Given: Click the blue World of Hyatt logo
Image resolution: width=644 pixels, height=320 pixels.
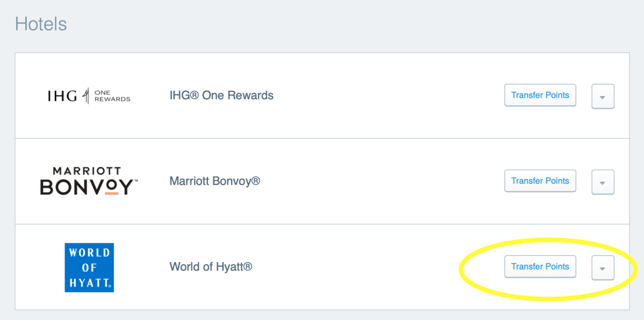Looking at the screenshot, I should tap(89, 268).
